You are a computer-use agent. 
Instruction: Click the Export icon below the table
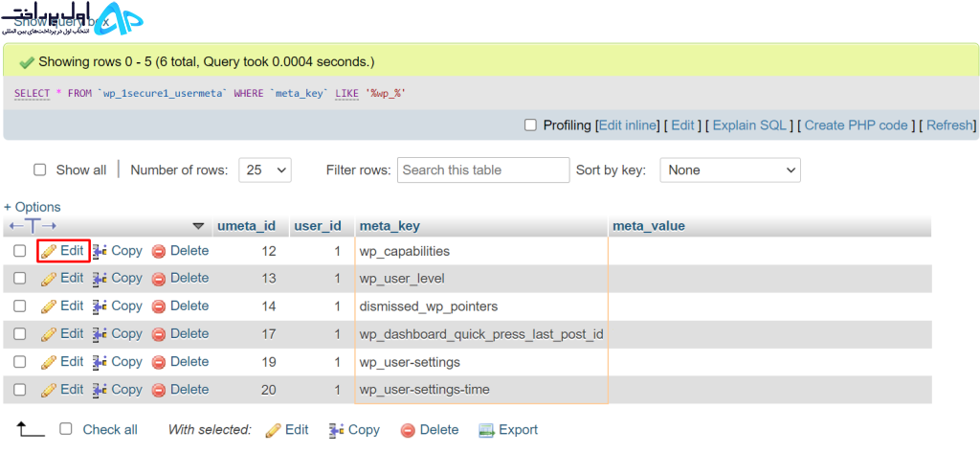pos(486,430)
